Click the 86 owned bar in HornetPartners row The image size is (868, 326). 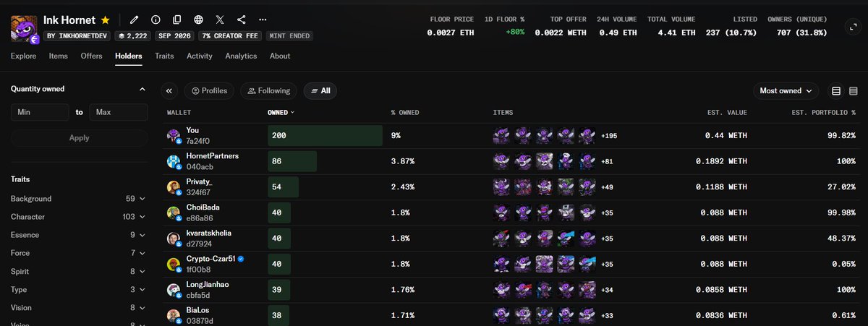[292, 161]
